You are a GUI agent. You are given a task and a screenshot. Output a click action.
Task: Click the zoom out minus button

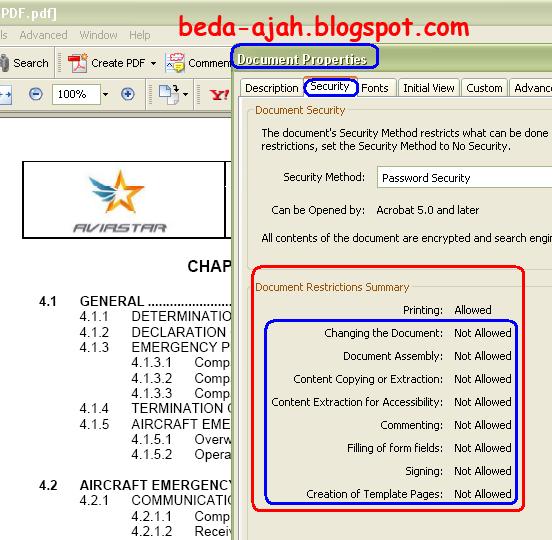tap(36, 94)
